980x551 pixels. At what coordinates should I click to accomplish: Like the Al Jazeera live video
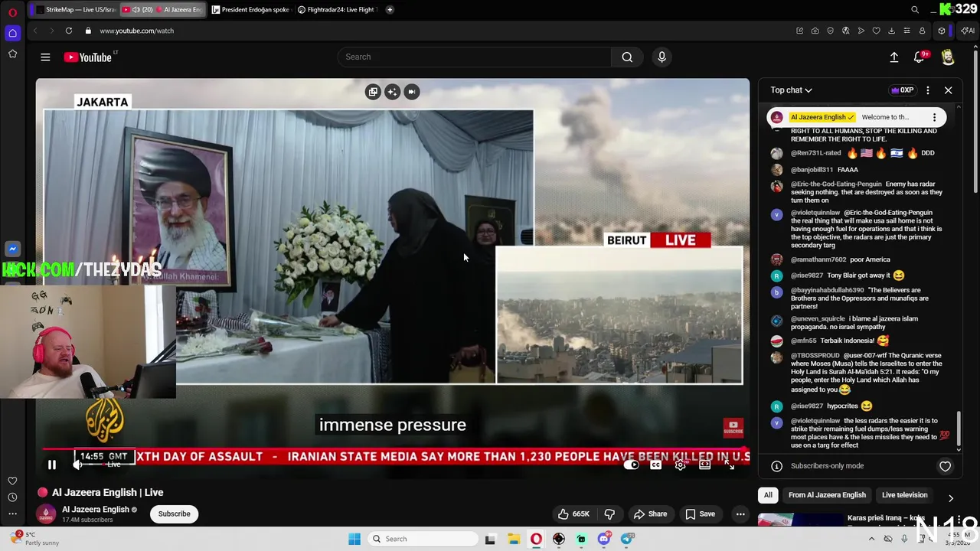click(573, 514)
